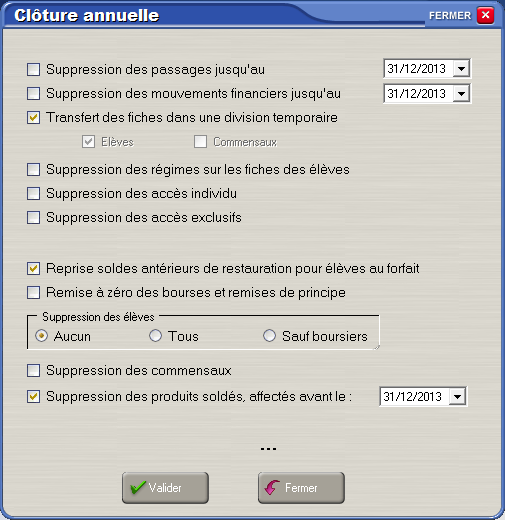Enable Suppression des mouvements financiers checkbox
The image size is (505, 520).
pos(33,94)
